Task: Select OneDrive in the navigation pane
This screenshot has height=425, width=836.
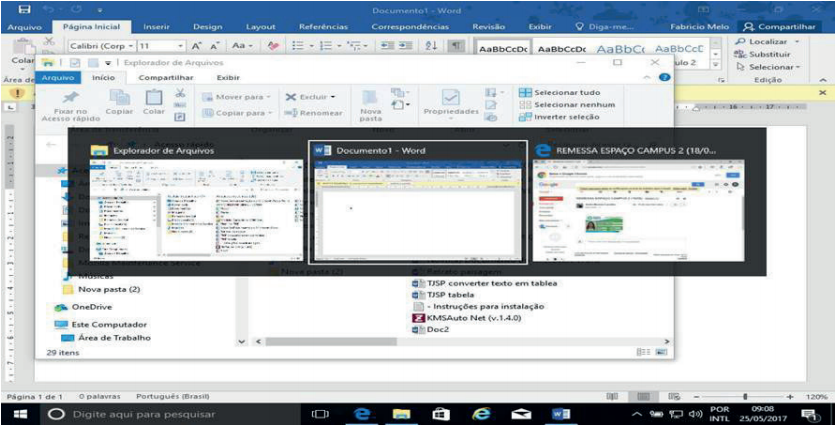Action: pos(91,307)
